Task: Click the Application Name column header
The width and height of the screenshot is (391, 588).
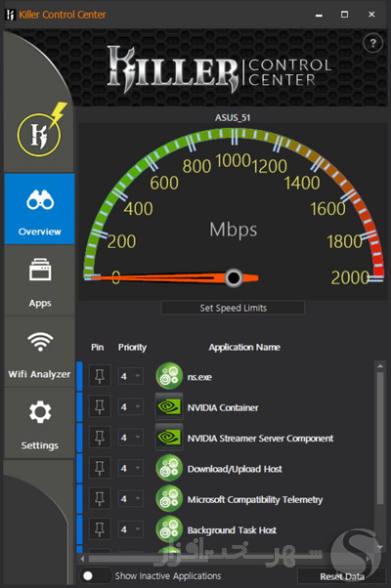Action: tap(244, 348)
